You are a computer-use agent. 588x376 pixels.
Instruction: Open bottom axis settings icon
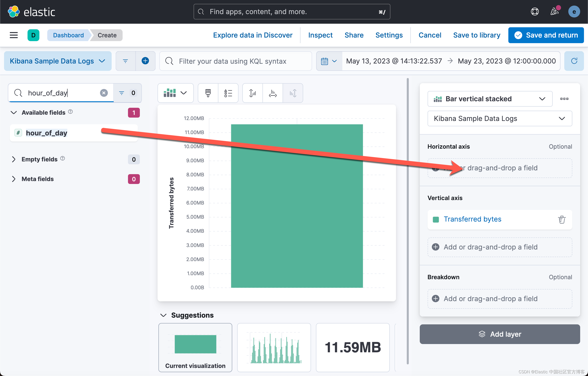[x=273, y=93]
